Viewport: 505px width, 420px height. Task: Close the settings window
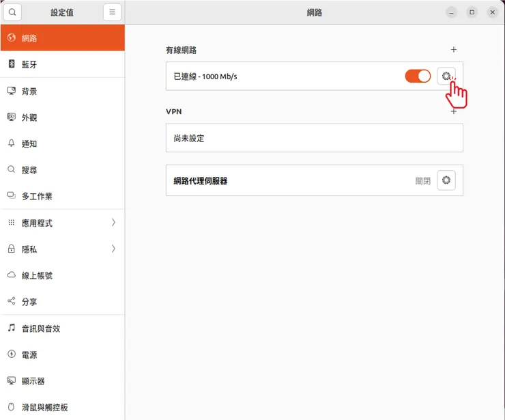pos(493,12)
